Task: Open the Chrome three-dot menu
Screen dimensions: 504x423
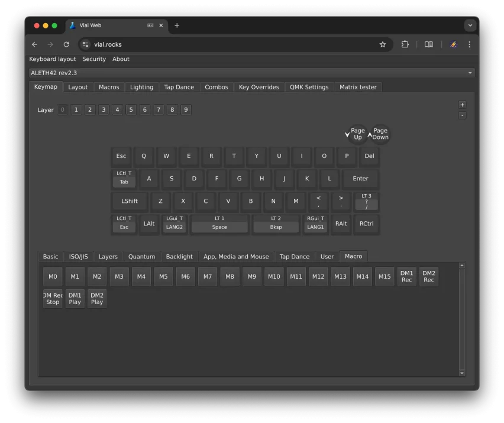Action: [470, 44]
